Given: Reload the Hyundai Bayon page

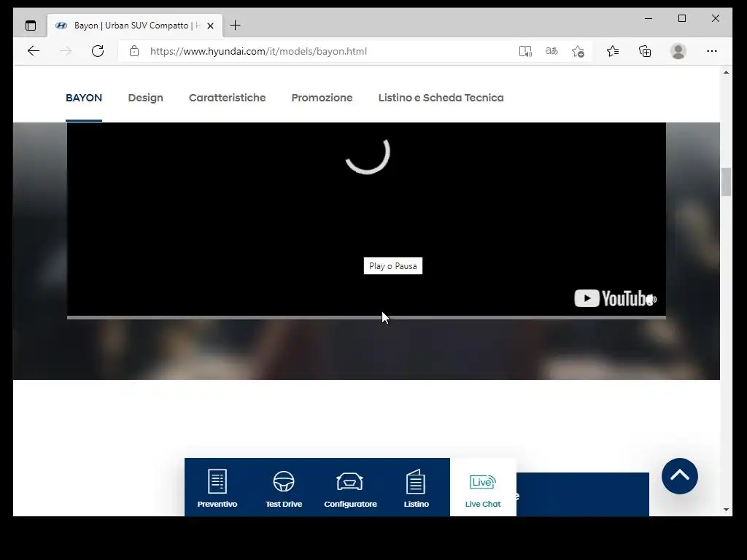Looking at the screenshot, I should pos(98,51).
